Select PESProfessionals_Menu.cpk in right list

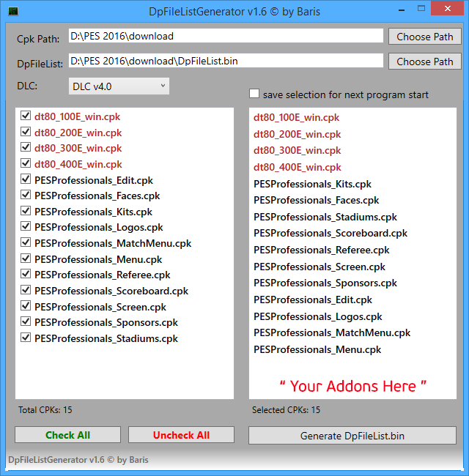tap(317, 350)
